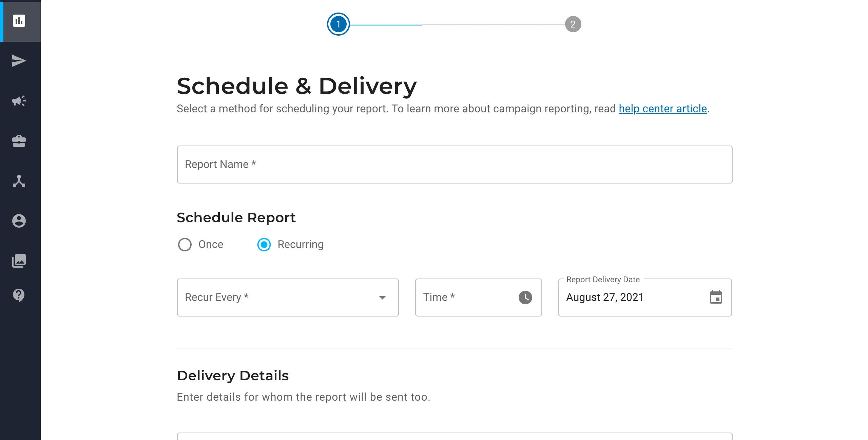This screenshot has height=440, width=868.
Task: Open the calendar icon for Report Delivery Date
Action: (x=716, y=297)
